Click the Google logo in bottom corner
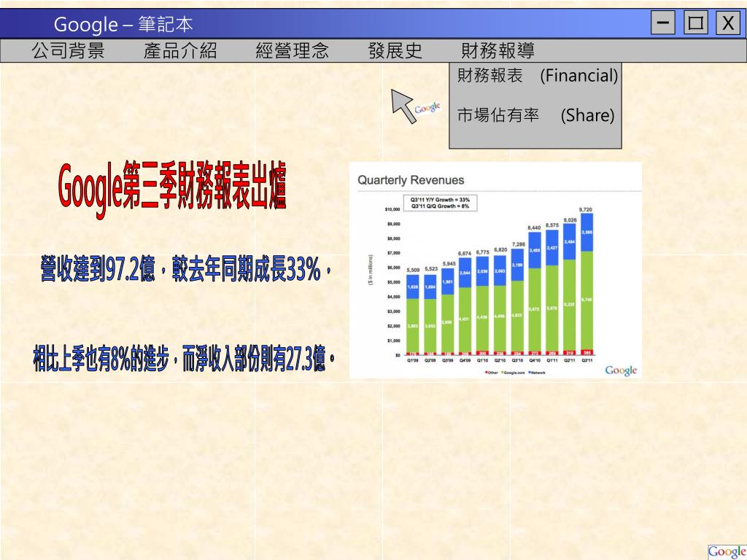 (x=727, y=551)
